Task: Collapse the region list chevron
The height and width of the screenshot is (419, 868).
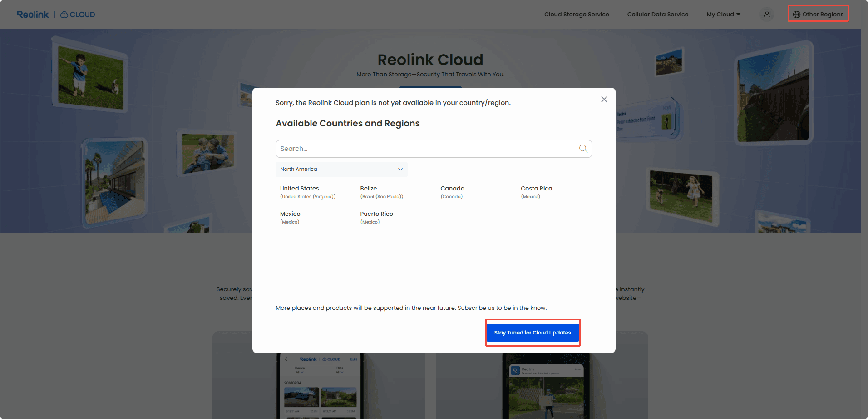Action: (400, 169)
